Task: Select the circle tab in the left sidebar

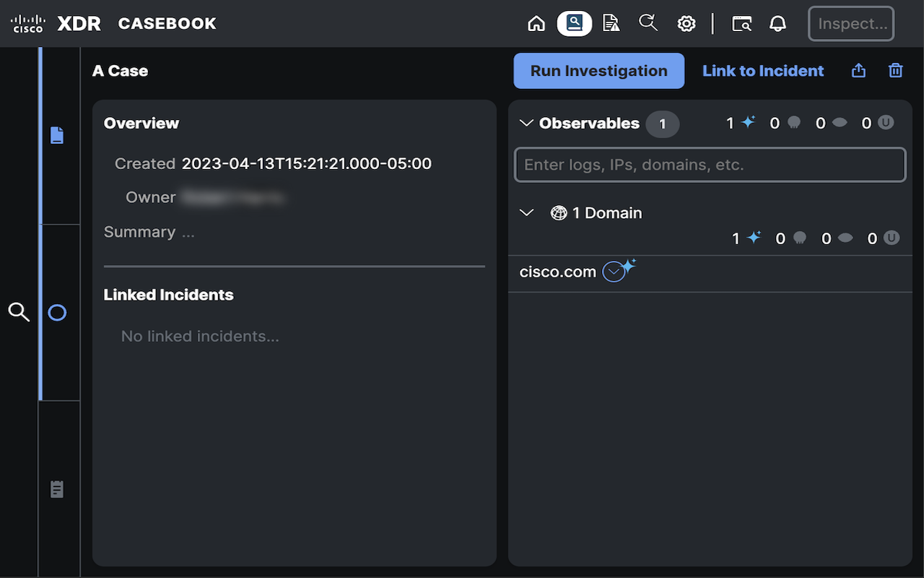Action: (57, 313)
